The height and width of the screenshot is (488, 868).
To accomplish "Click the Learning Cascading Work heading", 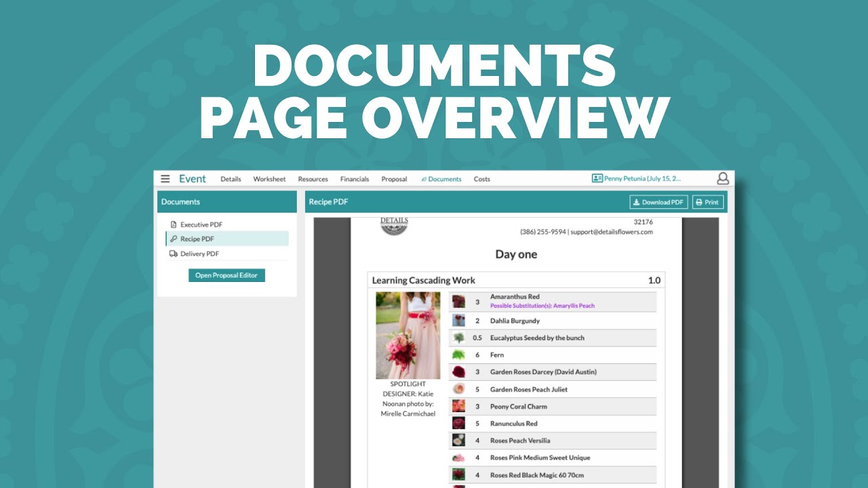I will pyautogui.click(x=424, y=280).
